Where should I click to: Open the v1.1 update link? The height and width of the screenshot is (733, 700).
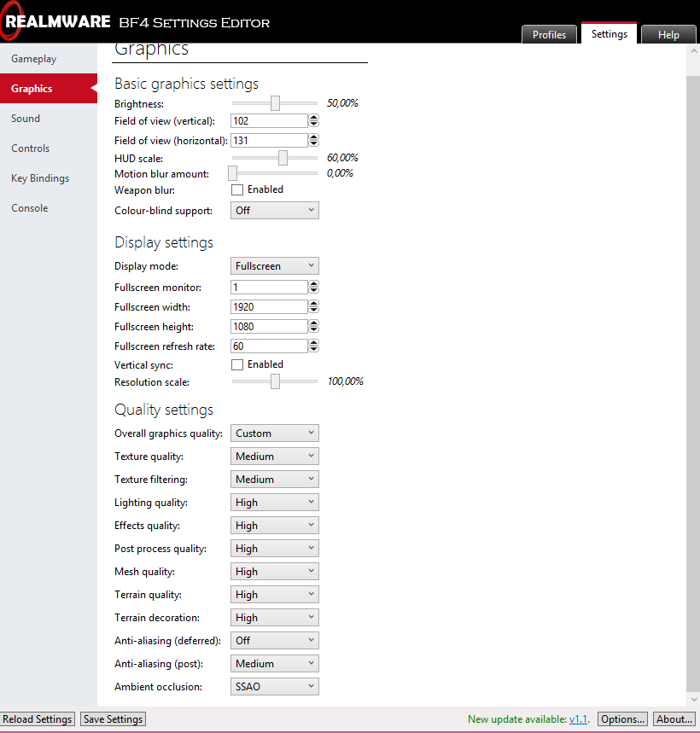click(x=578, y=719)
